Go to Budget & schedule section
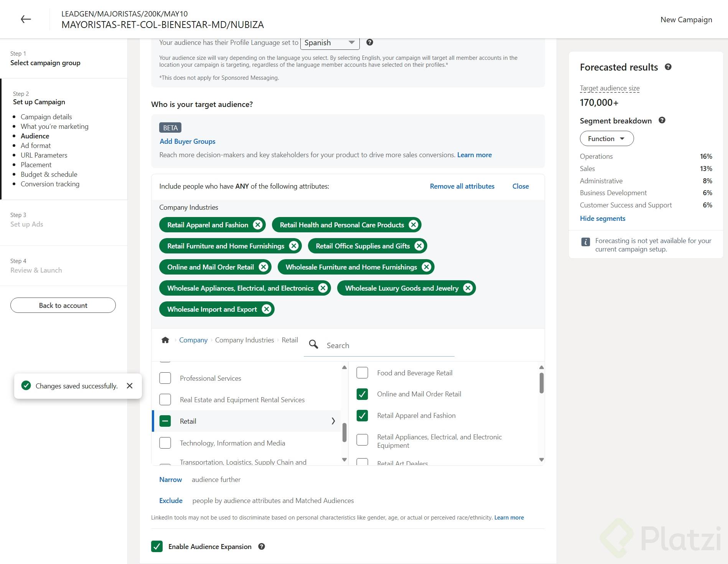The image size is (728, 564). (49, 174)
